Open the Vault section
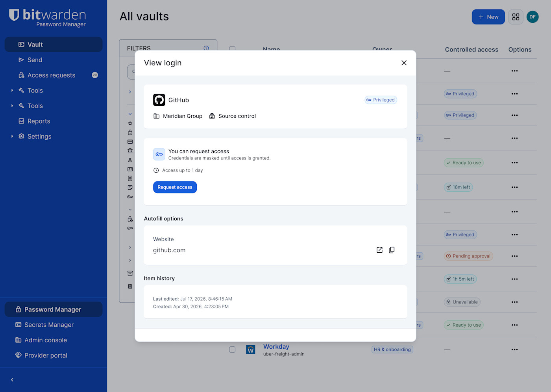Screen dimensions: 551x392 (54, 44)
